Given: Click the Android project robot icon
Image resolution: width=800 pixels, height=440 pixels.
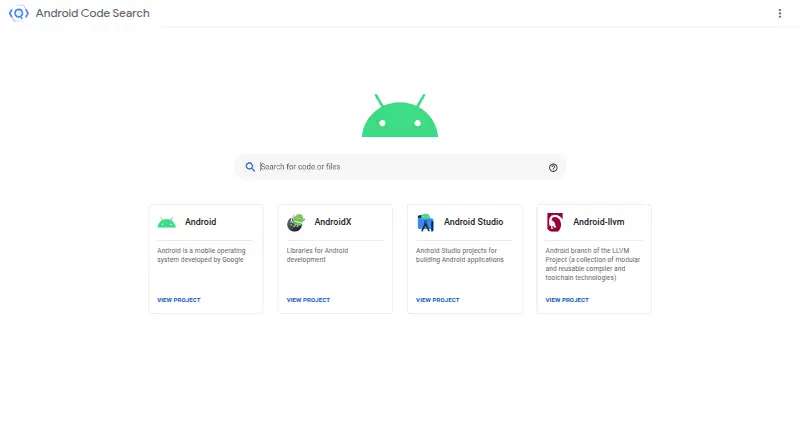Looking at the screenshot, I should 166,223.
